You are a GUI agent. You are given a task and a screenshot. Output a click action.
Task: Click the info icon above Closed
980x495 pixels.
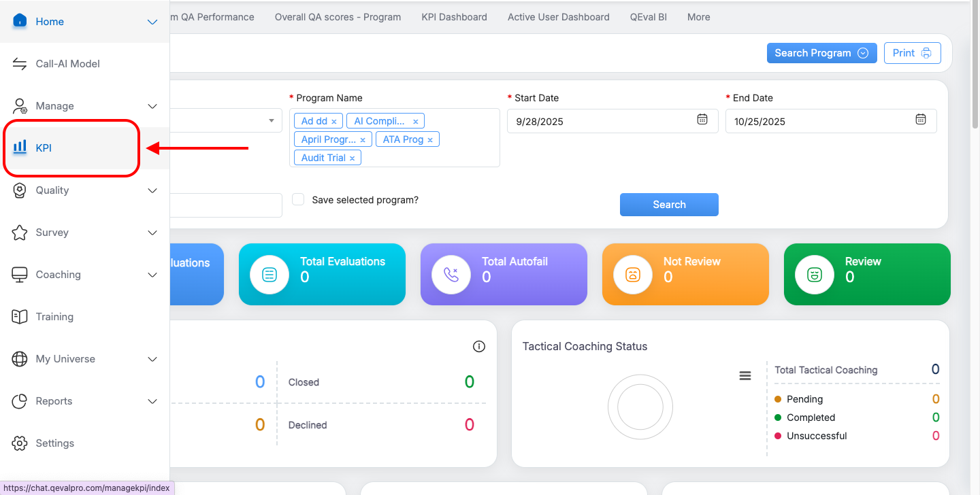[x=479, y=347]
